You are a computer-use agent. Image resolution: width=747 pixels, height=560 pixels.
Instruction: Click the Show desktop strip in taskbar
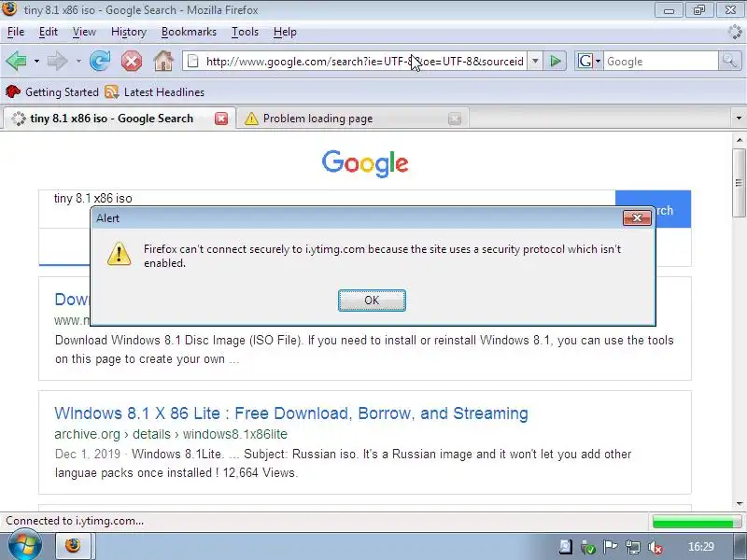click(x=738, y=546)
